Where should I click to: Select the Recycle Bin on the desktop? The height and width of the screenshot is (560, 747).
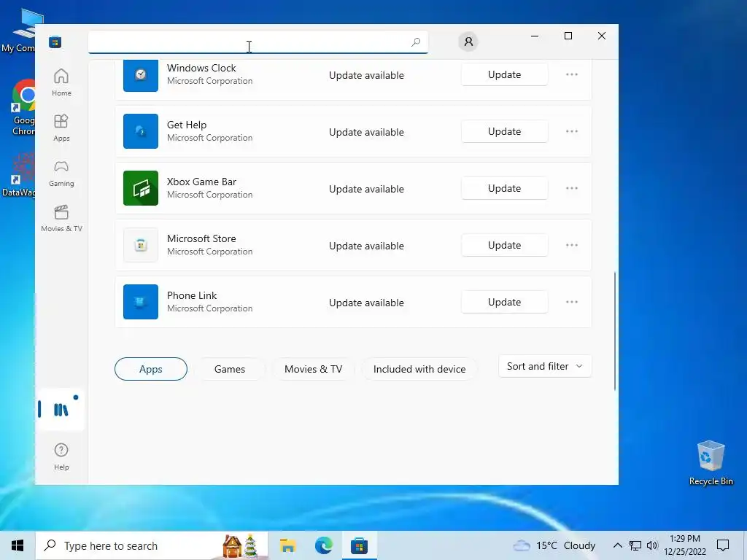coord(711,462)
